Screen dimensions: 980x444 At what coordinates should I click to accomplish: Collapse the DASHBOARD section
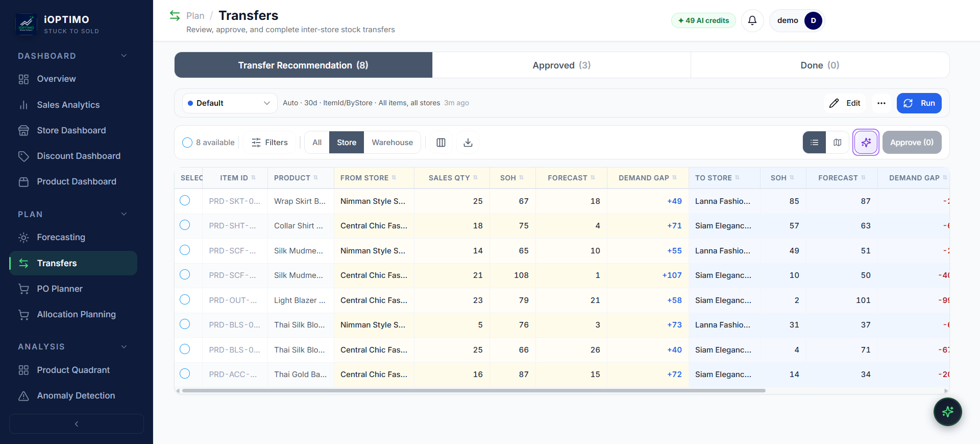click(x=124, y=56)
